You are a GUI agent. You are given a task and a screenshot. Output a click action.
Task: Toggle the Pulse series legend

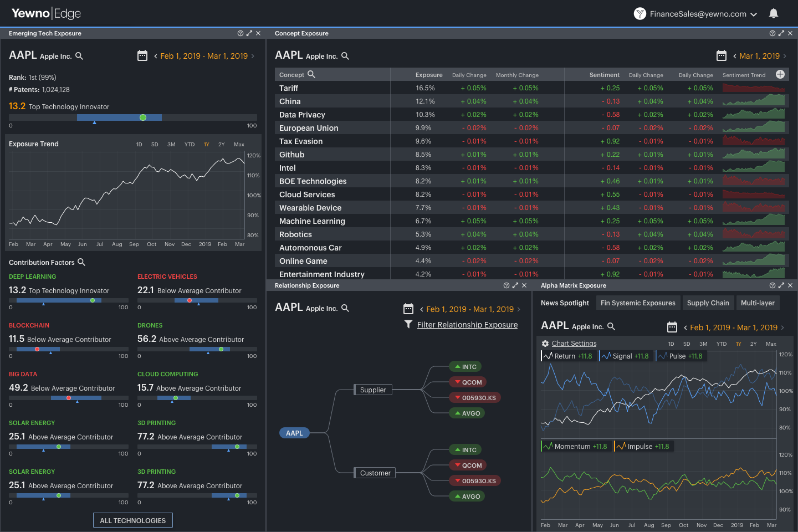pos(680,356)
